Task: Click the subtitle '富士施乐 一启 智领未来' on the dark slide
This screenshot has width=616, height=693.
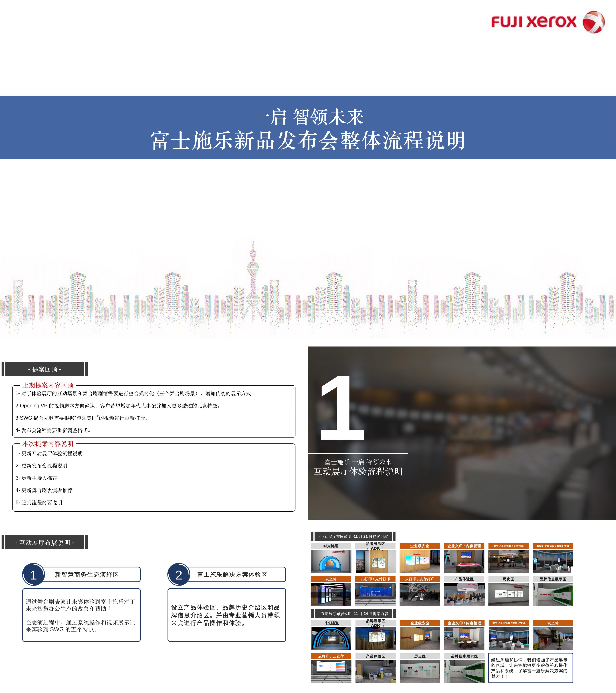Action: pyautogui.click(x=358, y=462)
